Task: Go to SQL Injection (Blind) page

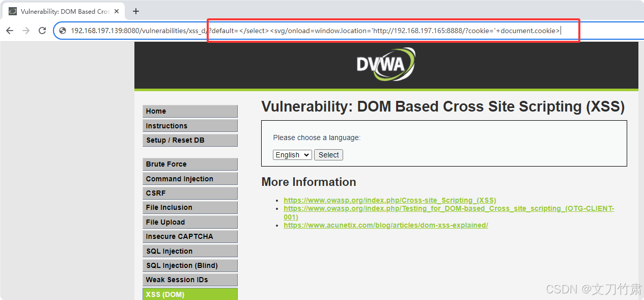Action: click(190, 265)
